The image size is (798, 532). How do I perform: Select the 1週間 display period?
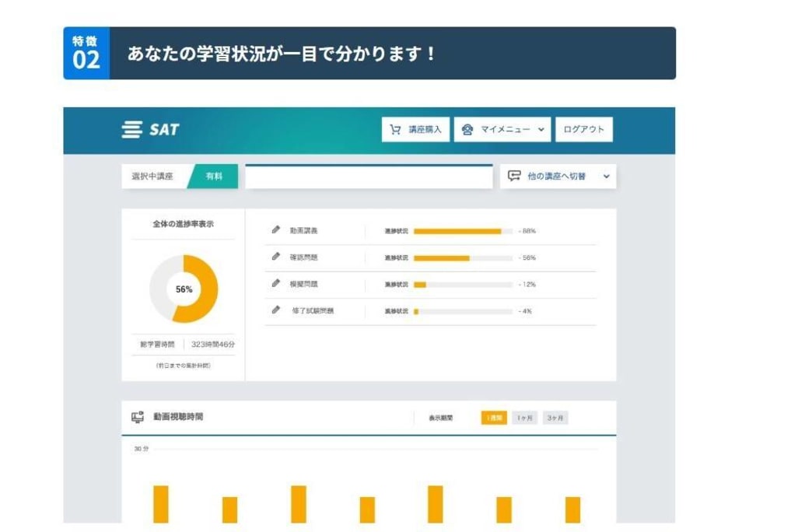point(494,418)
